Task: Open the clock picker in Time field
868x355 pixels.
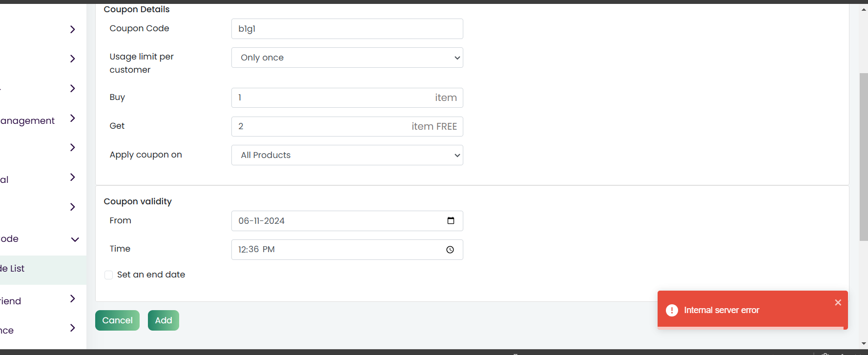Action: click(450, 250)
